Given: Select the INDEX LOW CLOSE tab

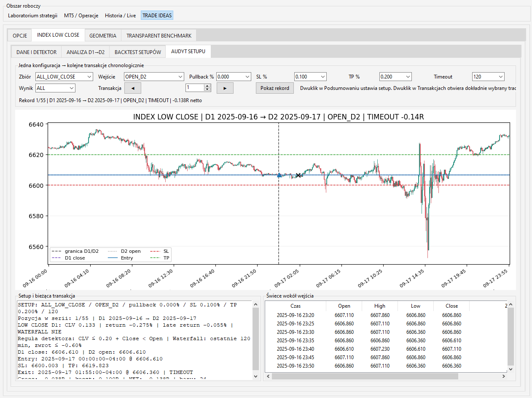Looking at the screenshot, I should click(58, 35).
